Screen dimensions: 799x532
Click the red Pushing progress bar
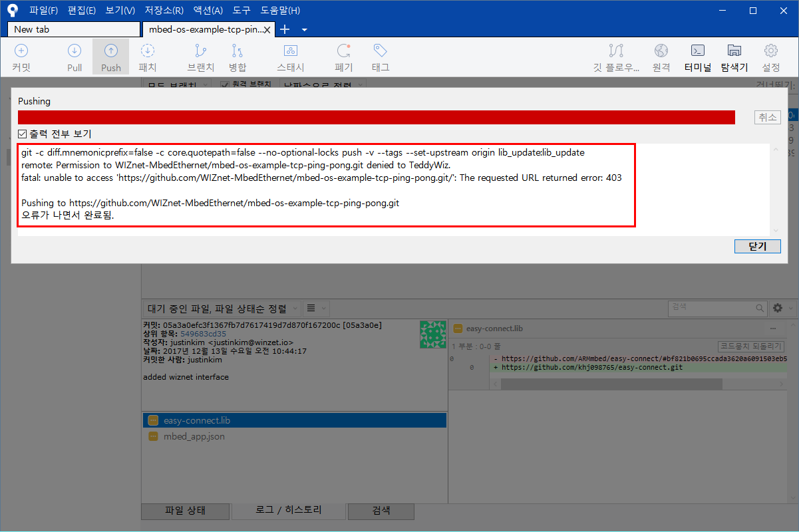[377, 117]
